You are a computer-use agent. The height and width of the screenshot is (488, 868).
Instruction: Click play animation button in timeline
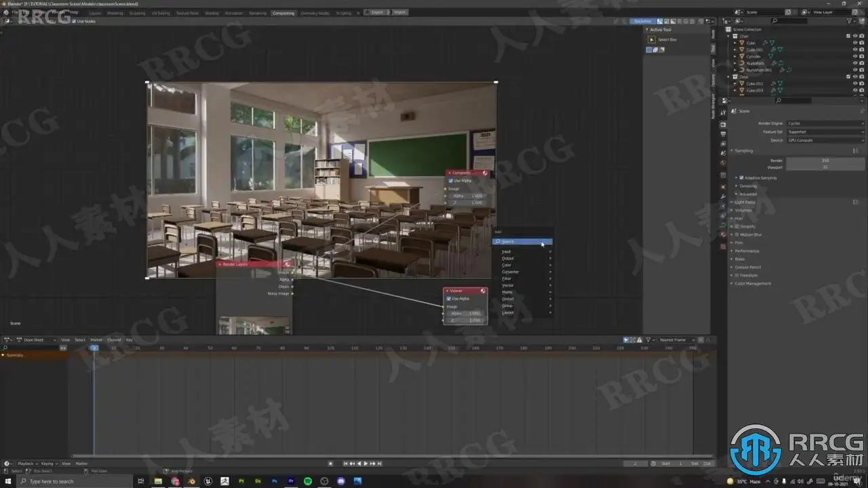click(366, 464)
